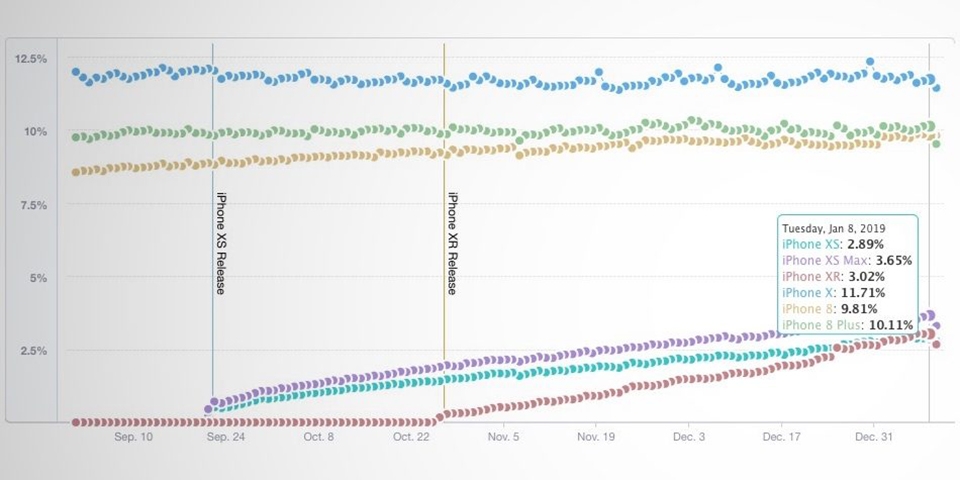
Task: Select the Sep. 10 x-axis date label
Action: pos(133,438)
